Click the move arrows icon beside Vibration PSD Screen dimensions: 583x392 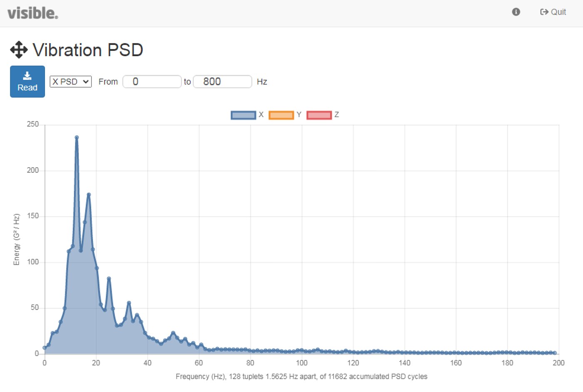pos(19,50)
